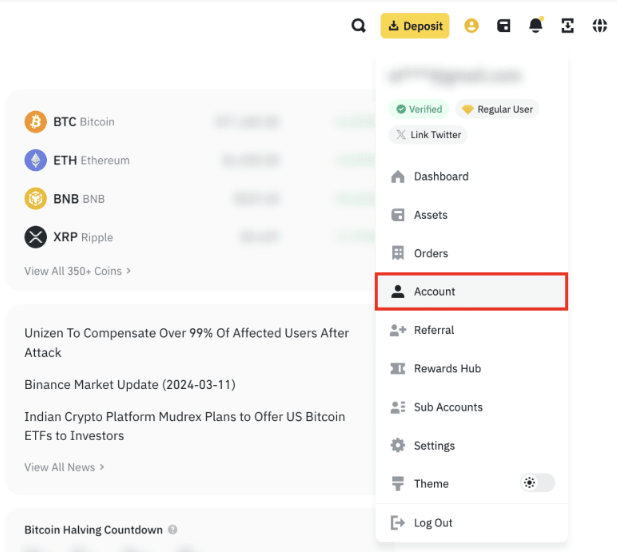The image size is (617, 552).
Task: Open View All News link
Action: 64,467
